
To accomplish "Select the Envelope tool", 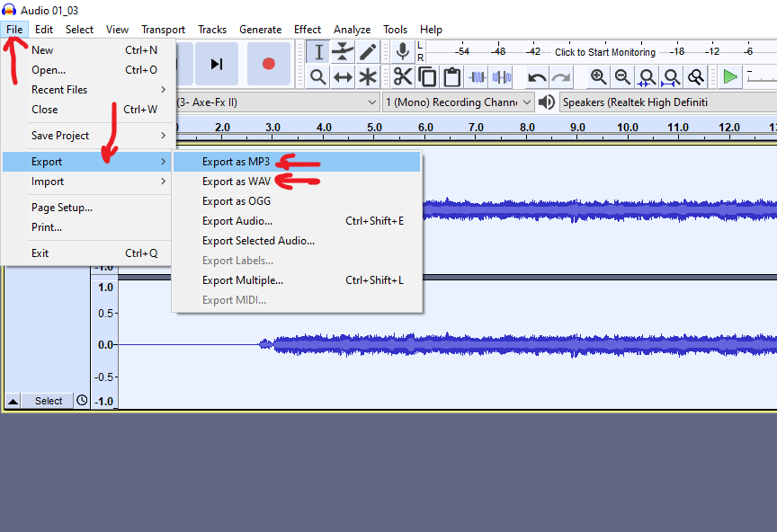I will [343, 52].
